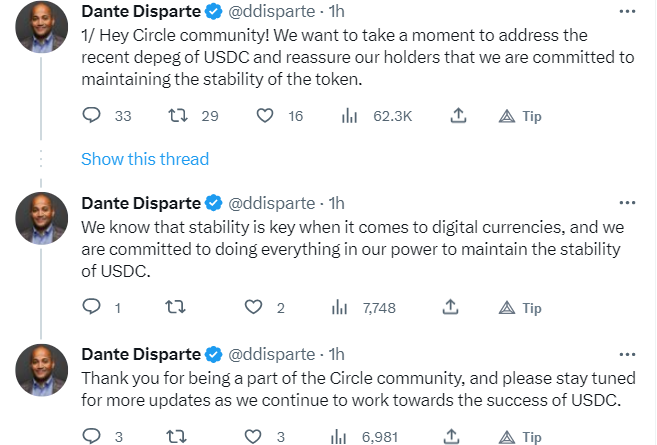The width and height of the screenshot is (657, 445).
Task: View analytics showing 6,981 views
Action: point(339,436)
